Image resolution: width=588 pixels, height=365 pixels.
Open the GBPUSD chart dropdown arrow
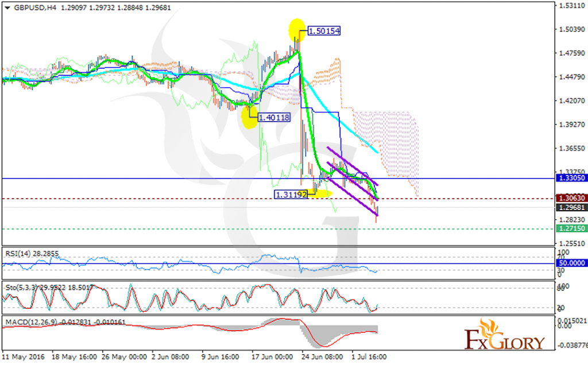point(7,8)
